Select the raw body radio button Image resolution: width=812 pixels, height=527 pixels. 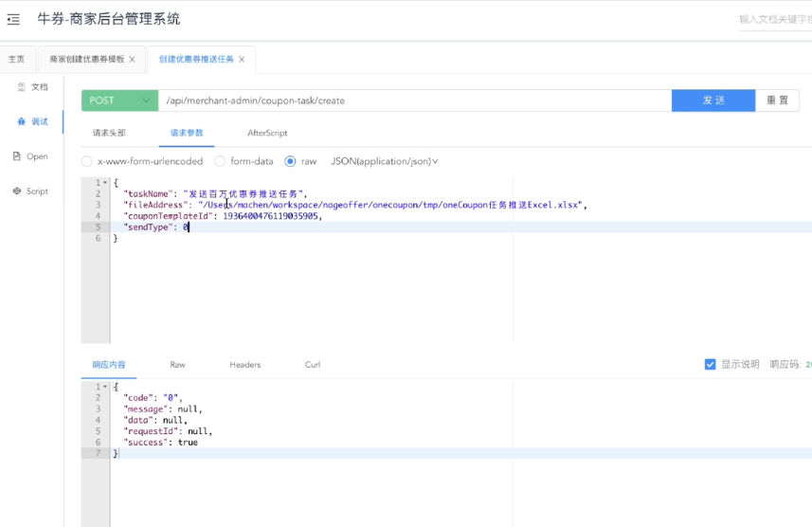(x=290, y=161)
